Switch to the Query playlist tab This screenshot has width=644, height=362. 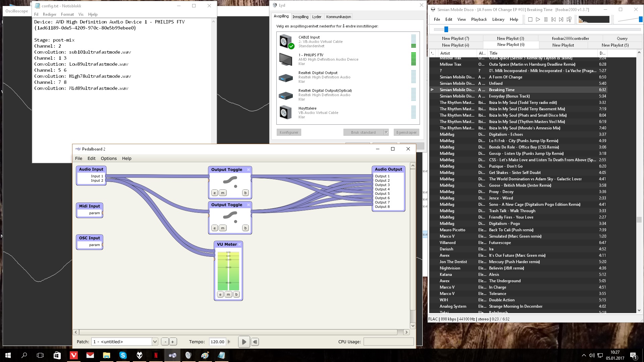(x=622, y=39)
